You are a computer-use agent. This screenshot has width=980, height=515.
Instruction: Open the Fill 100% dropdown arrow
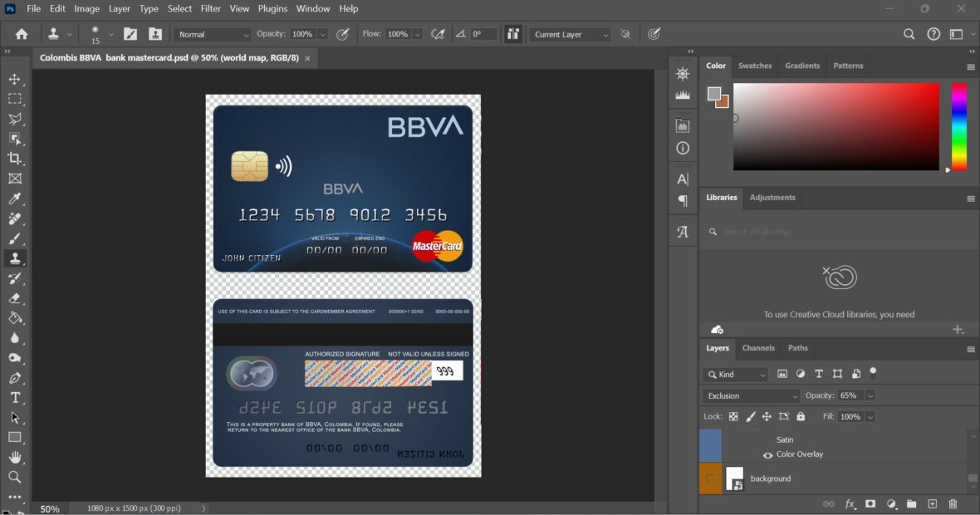(870, 417)
